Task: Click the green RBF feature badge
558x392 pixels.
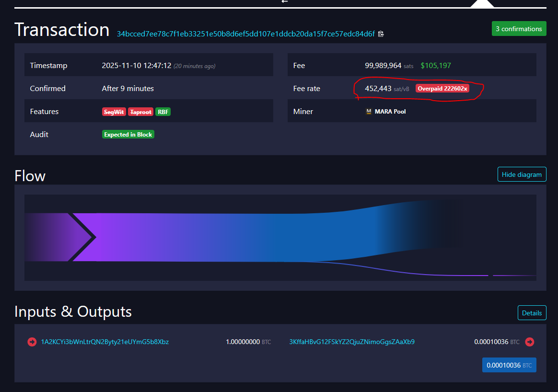Action: click(163, 112)
